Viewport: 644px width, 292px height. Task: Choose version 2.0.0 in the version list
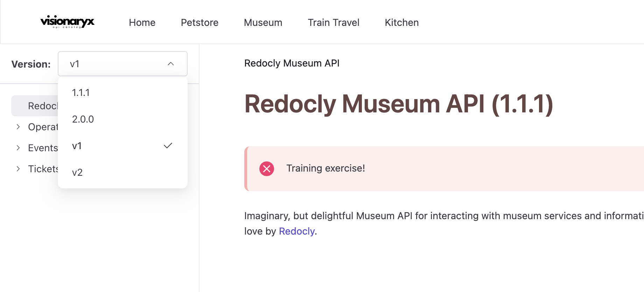coord(83,119)
